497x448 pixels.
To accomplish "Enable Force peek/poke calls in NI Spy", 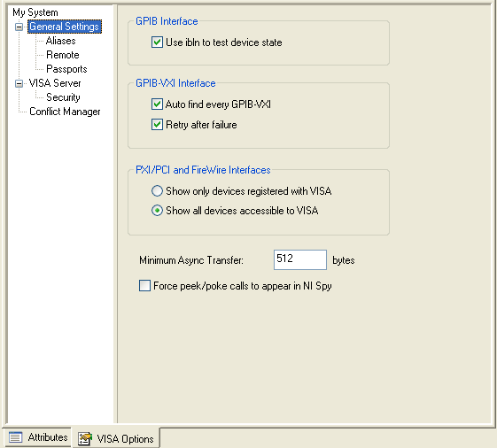I will (144, 285).
